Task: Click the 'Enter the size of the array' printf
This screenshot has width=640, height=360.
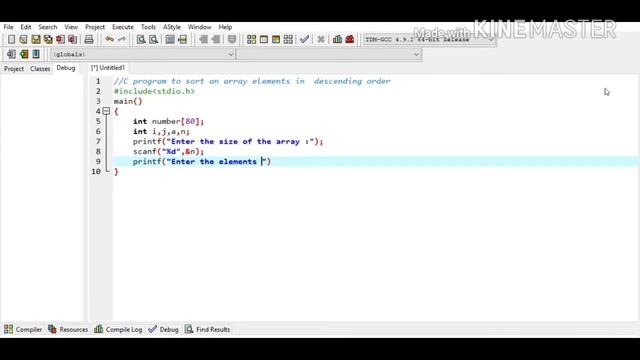Action: coord(228,141)
